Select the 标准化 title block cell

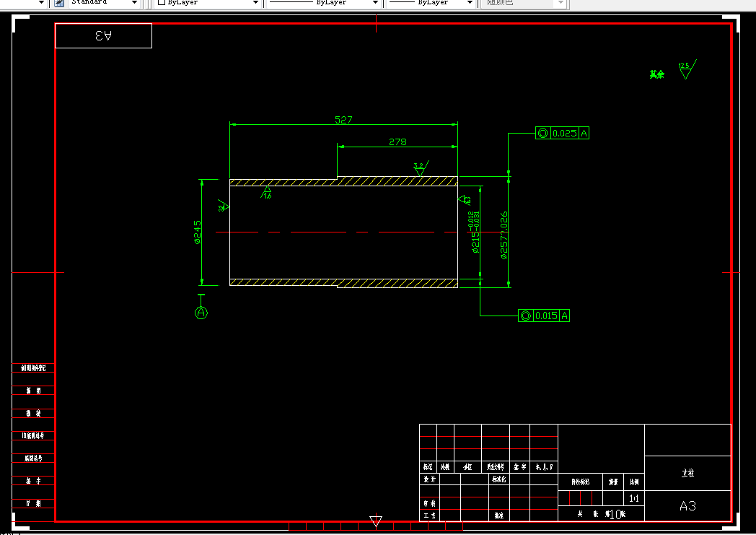(499, 479)
